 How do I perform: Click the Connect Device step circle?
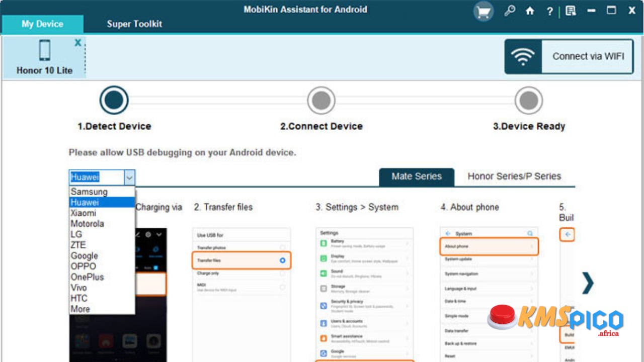[321, 101]
